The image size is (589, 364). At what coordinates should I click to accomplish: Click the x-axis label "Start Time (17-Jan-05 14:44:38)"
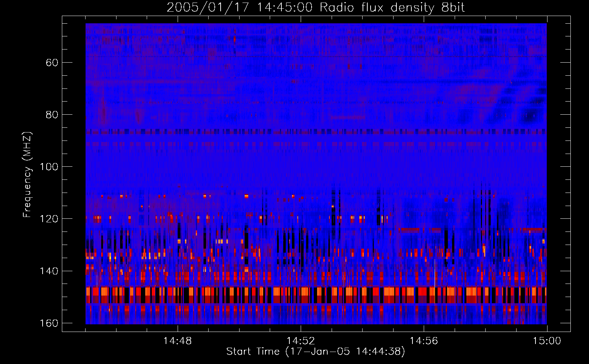(316, 352)
